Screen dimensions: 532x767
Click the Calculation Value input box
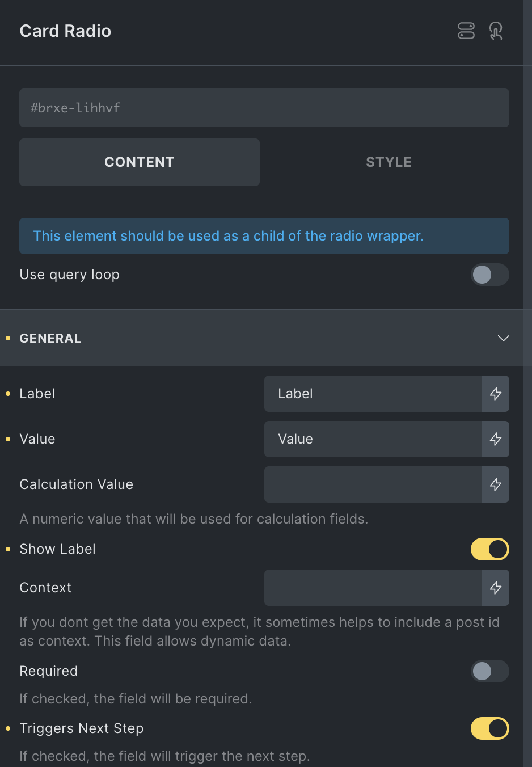[x=373, y=484]
